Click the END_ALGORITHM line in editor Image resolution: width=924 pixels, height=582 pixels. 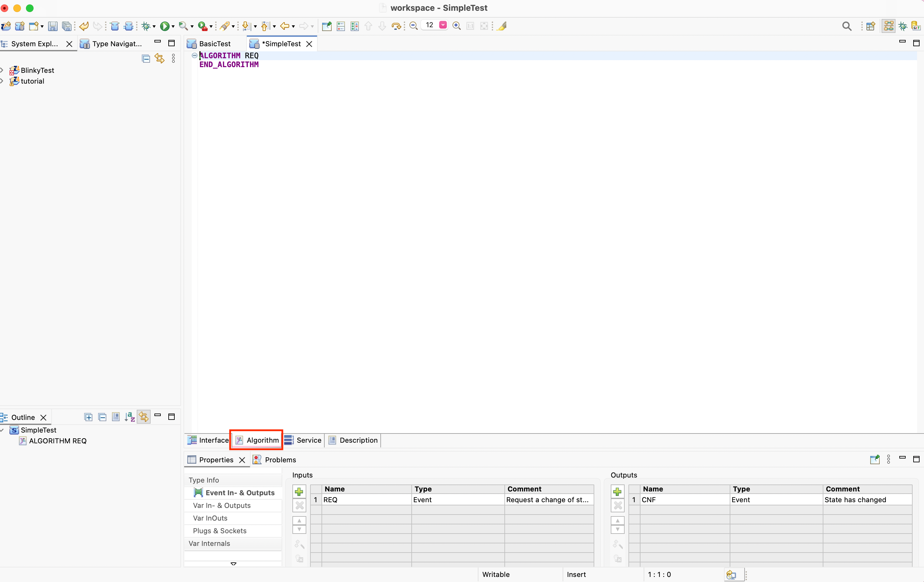click(x=229, y=65)
